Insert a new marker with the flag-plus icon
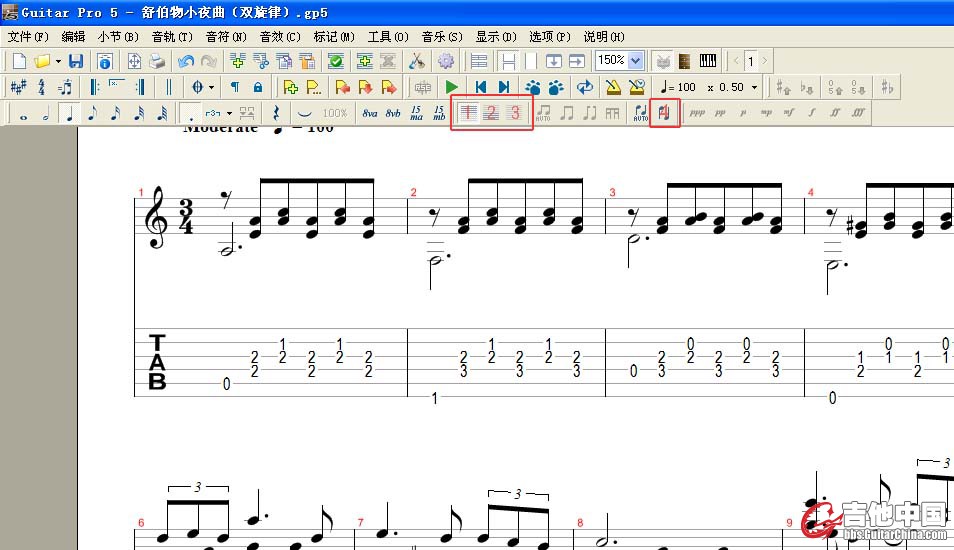 coord(291,87)
